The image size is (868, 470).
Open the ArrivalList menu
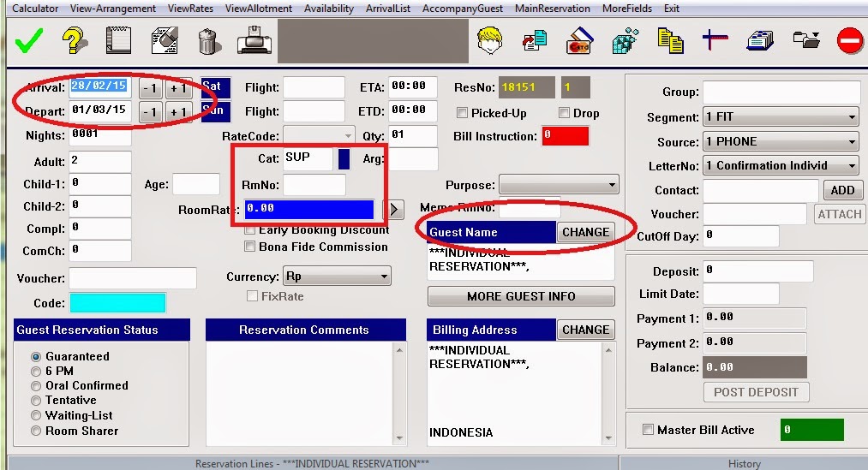click(388, 9)
